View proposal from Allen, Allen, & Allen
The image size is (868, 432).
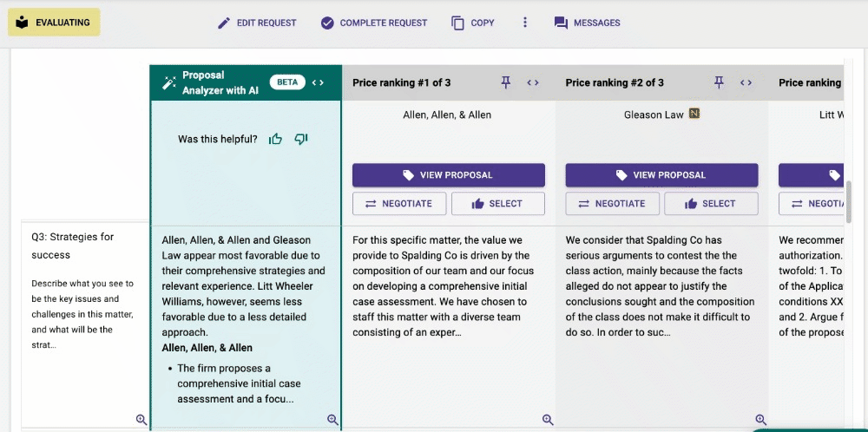449,175
